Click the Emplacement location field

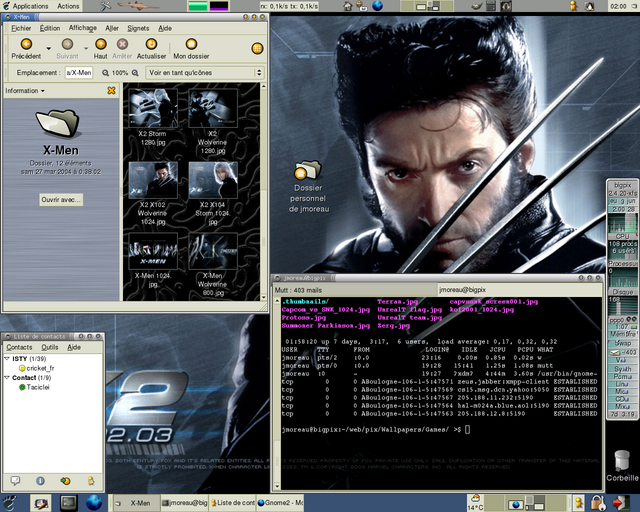point(79,73)
